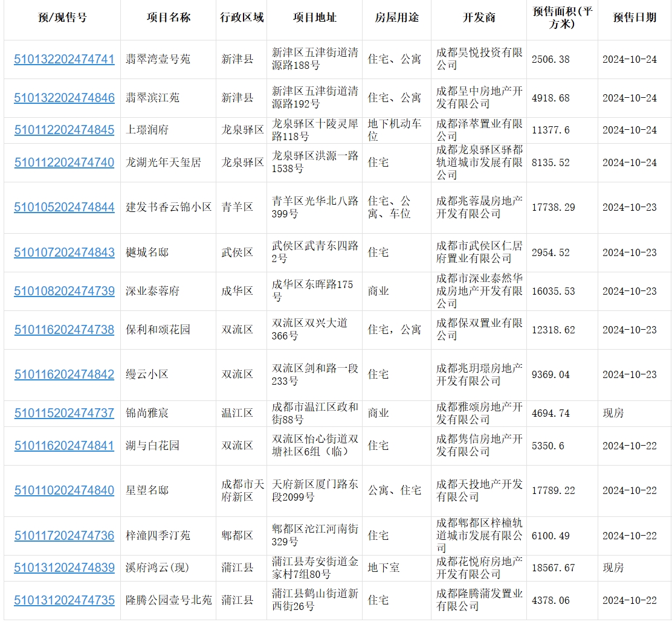
Task: Select project name 湖与白花园
Action: [x=152, y=446]
